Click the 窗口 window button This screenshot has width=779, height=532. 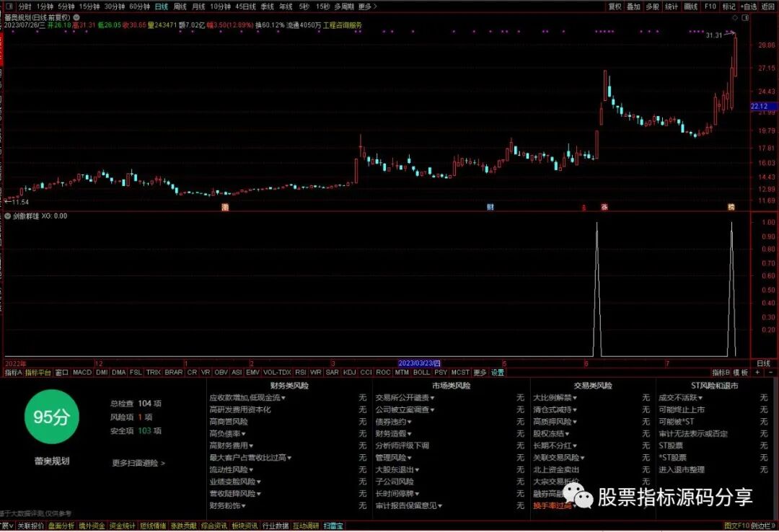click(61, 373)
